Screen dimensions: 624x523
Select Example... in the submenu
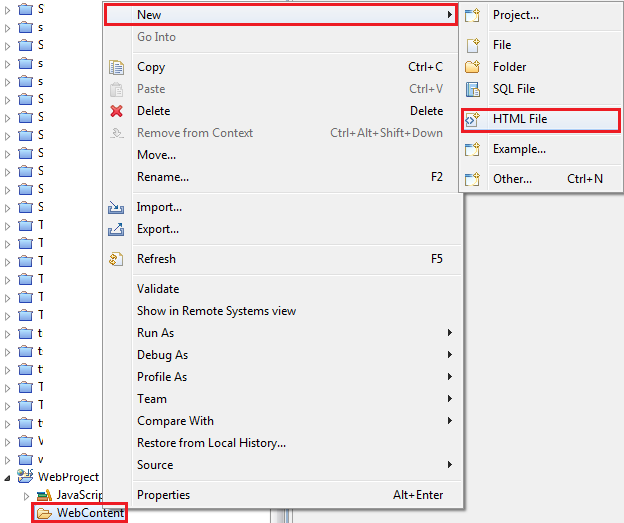[x=540, y=149]
